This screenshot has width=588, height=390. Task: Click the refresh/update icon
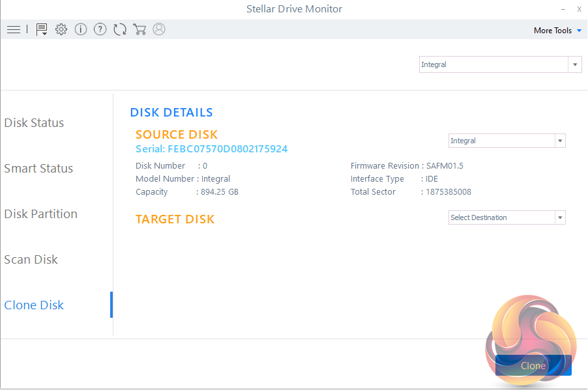pos(120,29)
